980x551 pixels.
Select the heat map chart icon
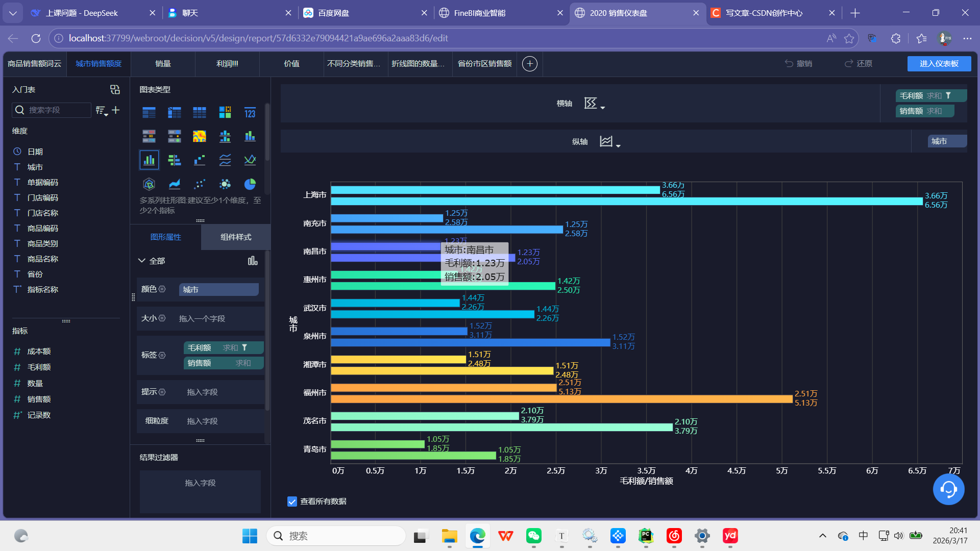point(200,136)
